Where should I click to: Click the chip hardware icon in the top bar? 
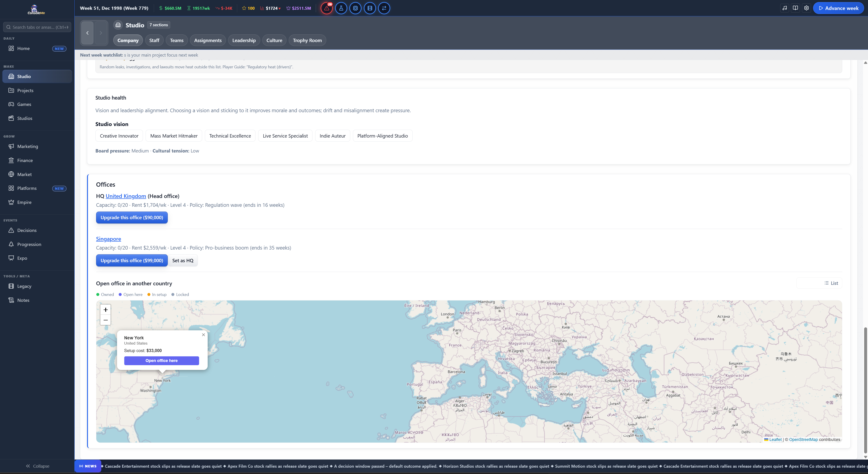coord(355,8)
